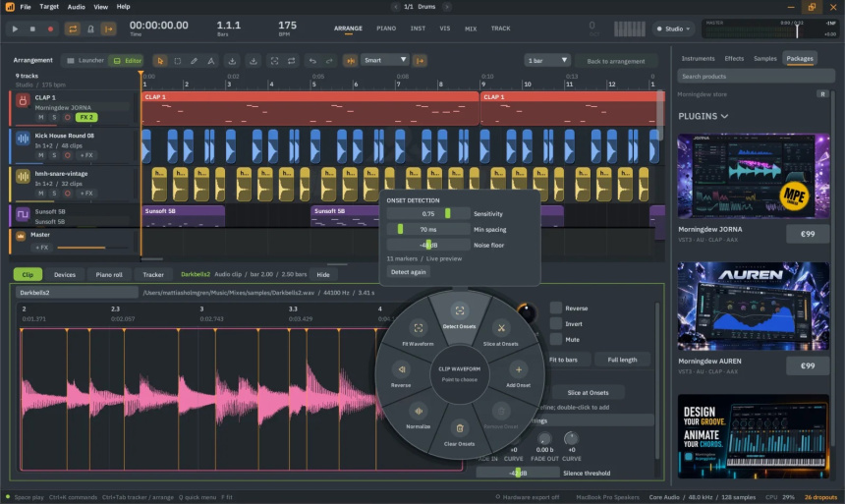Hide the clip editor with Hide button

click(323, 275)
